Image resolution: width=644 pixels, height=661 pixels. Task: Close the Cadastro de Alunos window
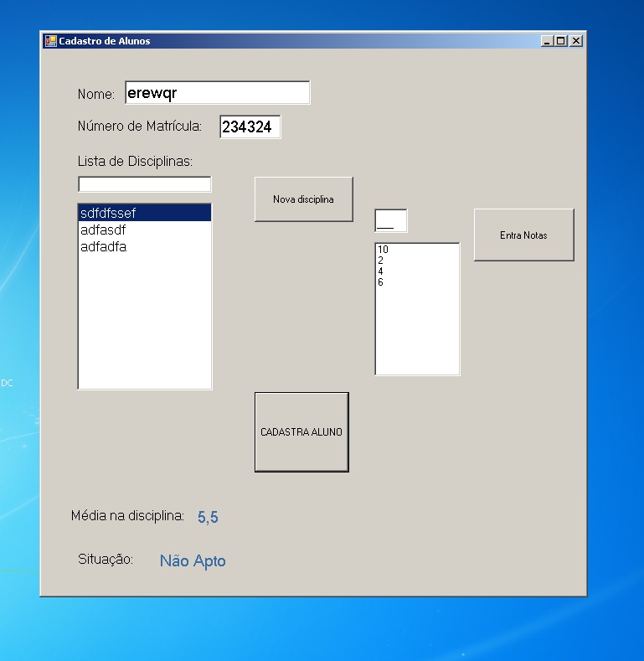[x=575, y=40]
